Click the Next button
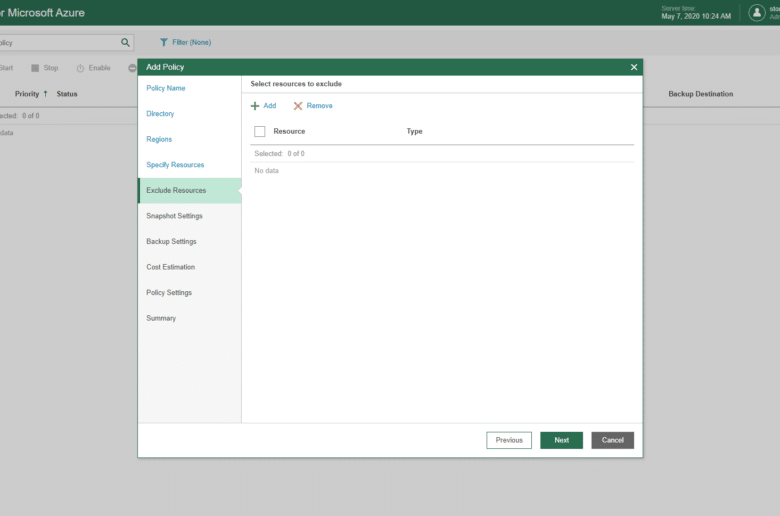This screenshot has width=780, height=516. pos(562,440)
